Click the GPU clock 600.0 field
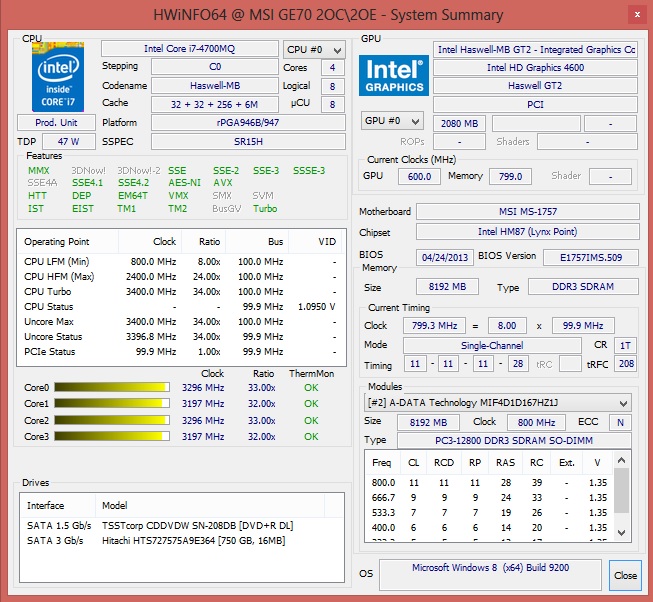 click(419, 177)
